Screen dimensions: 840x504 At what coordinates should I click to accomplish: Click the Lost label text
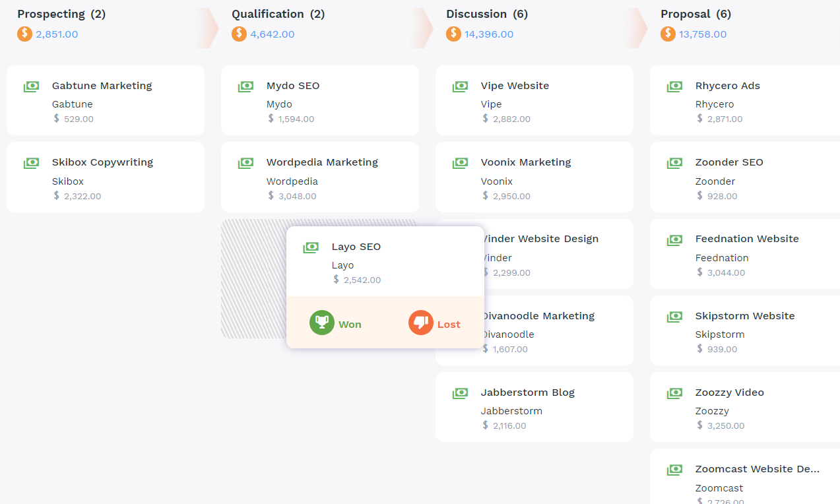pyautogui.click(x=449, y=325)
